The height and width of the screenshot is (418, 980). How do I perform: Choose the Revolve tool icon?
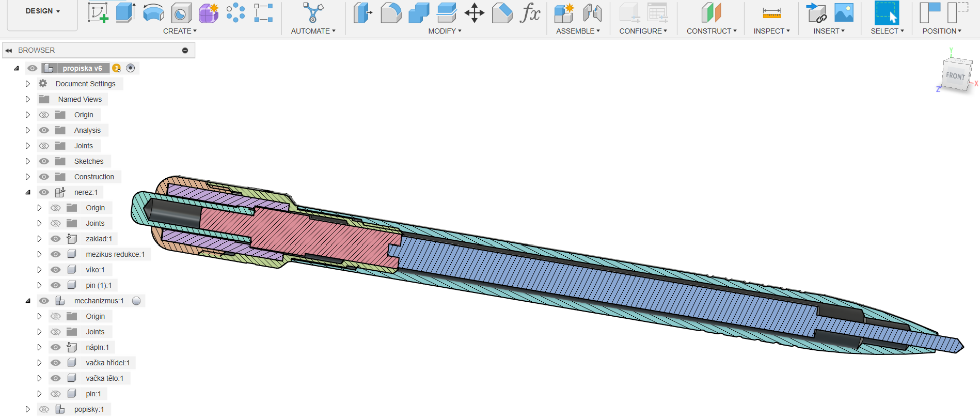(153, 13)
